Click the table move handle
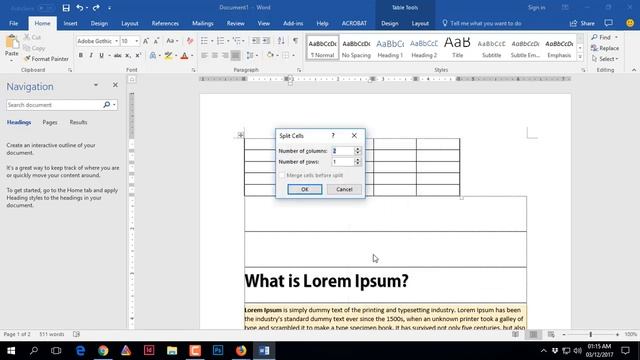The image size is (640, 360). 240,135
